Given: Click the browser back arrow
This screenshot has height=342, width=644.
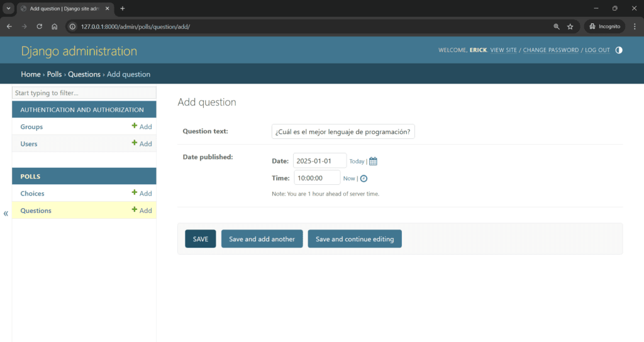Looking at the screenshot, I should (x=9, y=26).
